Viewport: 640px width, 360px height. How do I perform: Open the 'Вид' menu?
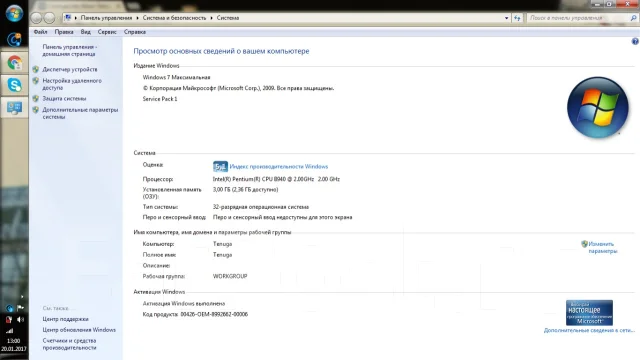(85, 32)
